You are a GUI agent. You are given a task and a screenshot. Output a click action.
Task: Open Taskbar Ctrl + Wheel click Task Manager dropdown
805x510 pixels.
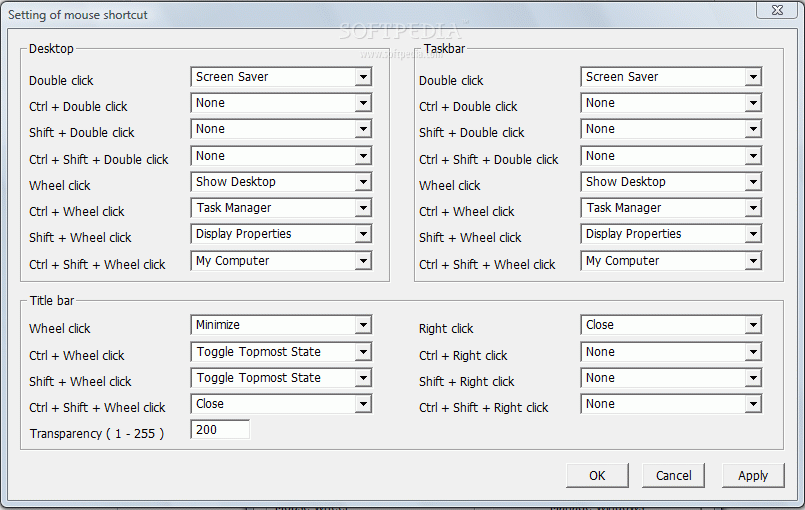pyautogui.click(x=671, y=208)
